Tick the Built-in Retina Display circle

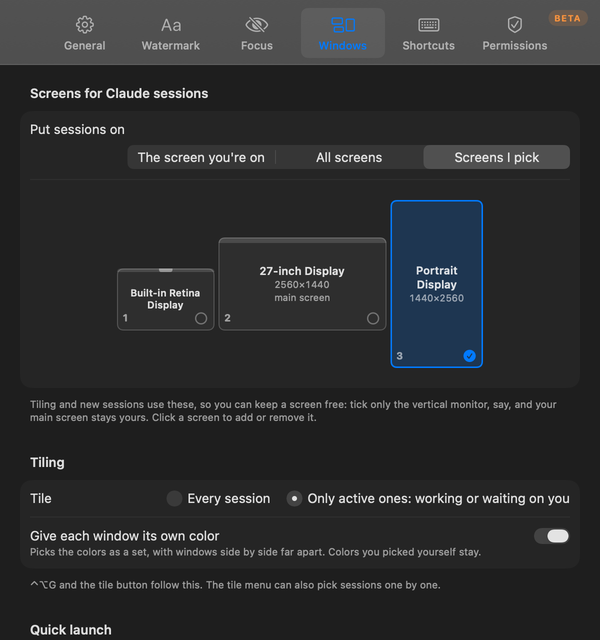point(201,318)
